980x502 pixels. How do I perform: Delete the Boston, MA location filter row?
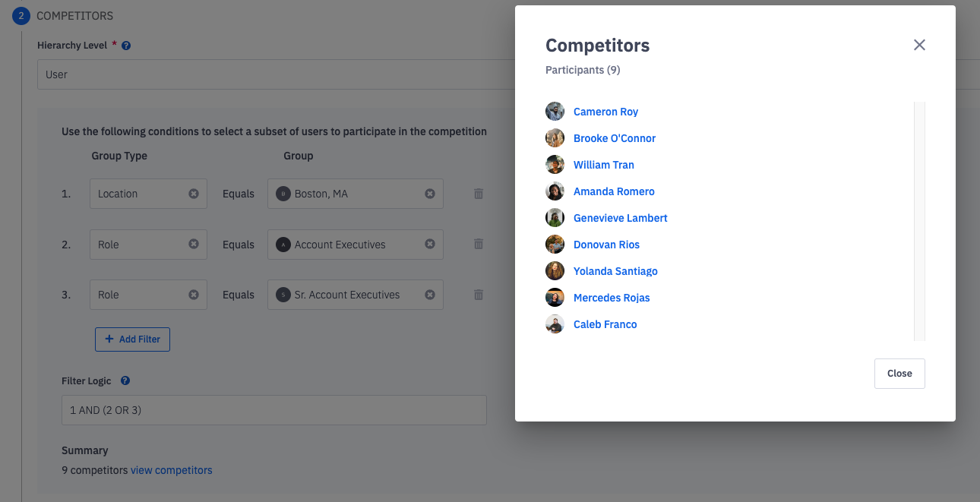(479, 194)
